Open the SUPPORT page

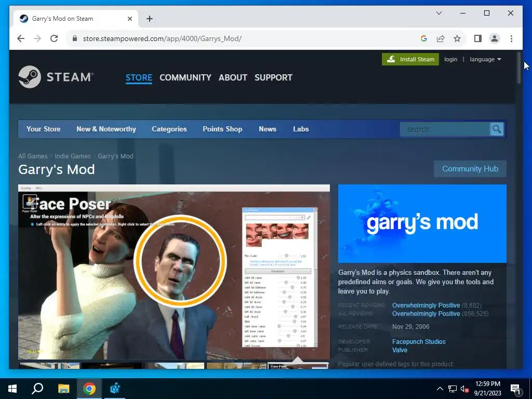[273, 77]
